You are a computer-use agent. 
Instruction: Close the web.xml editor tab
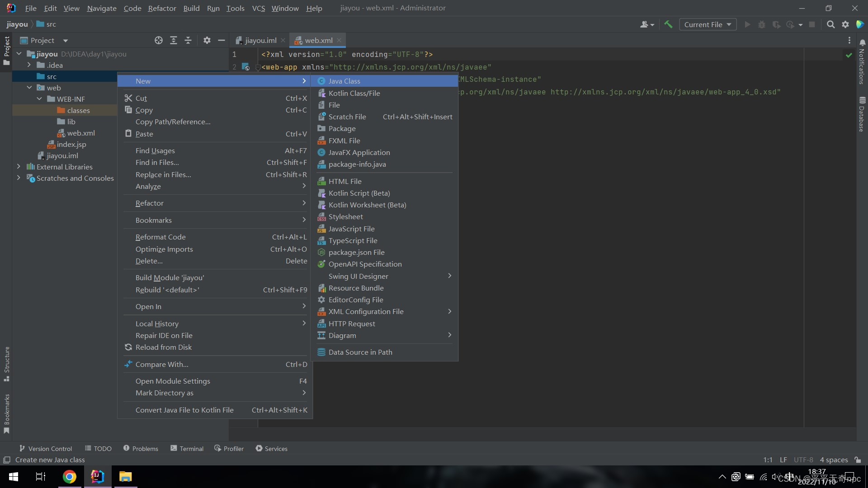(339, 40)
